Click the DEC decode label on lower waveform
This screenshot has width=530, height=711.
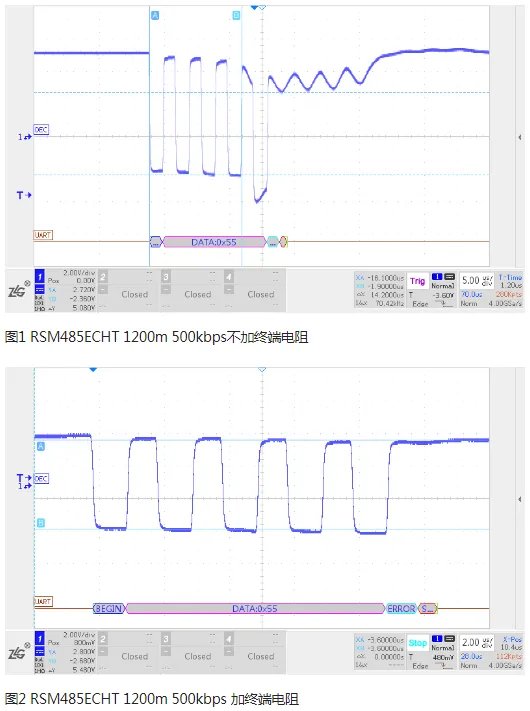click(41, 478)
